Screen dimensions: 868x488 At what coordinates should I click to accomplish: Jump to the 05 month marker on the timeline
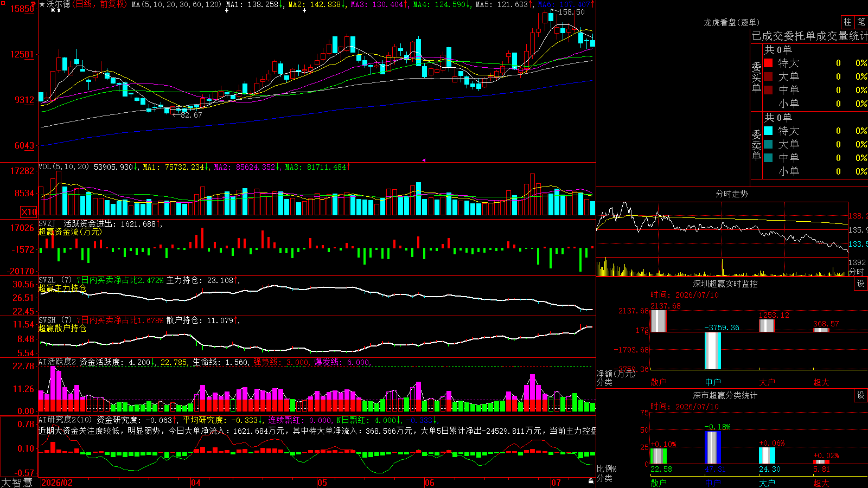(322, 483)
